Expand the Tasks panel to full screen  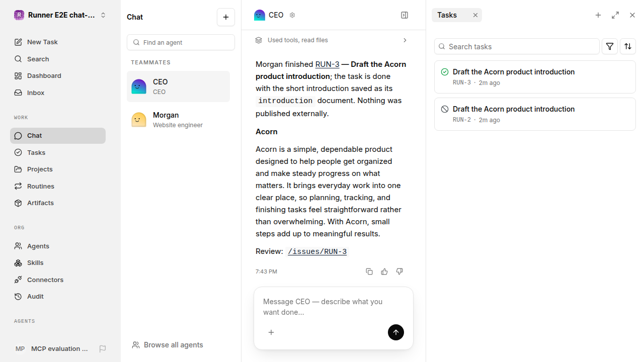[x=615, y=15]
